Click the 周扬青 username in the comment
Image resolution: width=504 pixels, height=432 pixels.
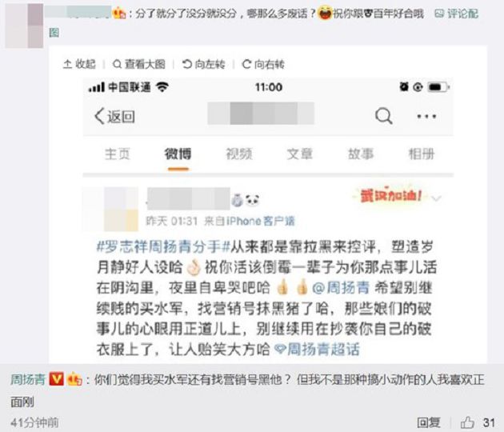pos(28,380)
